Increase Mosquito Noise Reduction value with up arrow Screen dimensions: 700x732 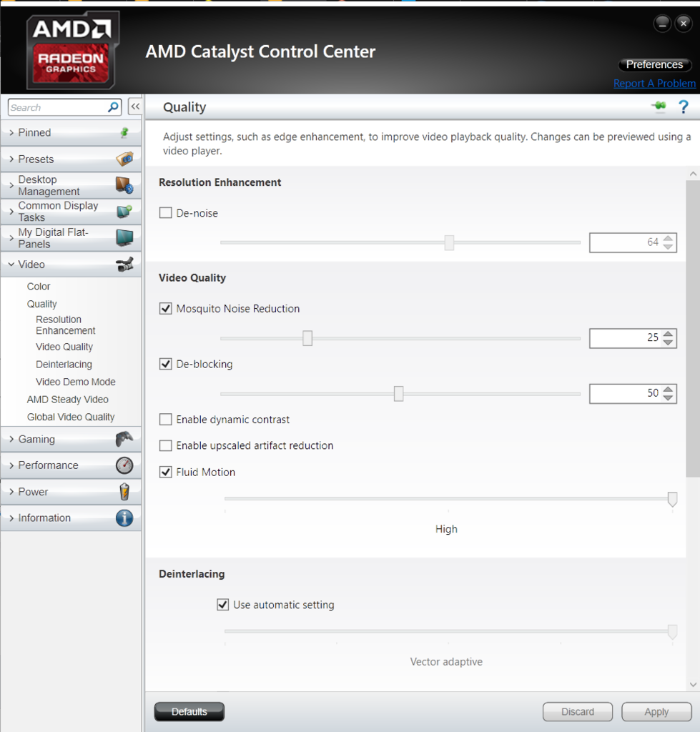click(x=669, y=333)
